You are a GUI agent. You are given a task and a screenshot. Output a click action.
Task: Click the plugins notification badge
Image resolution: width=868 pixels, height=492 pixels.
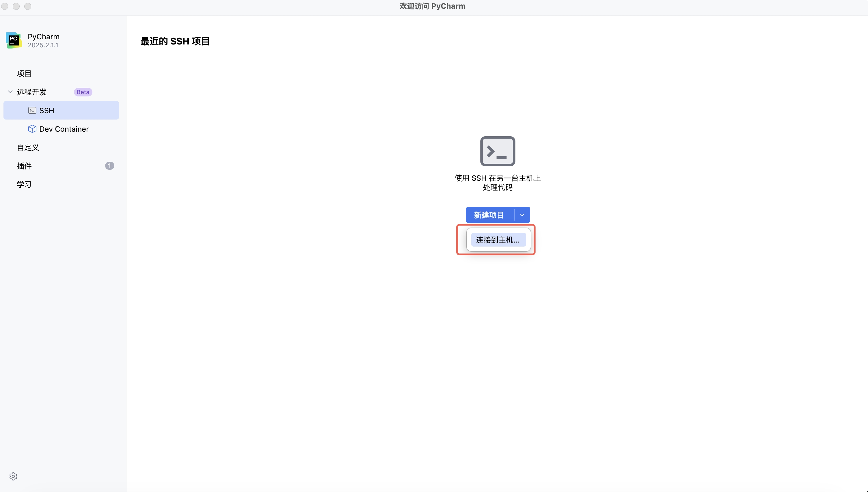[x=109, y=165]
